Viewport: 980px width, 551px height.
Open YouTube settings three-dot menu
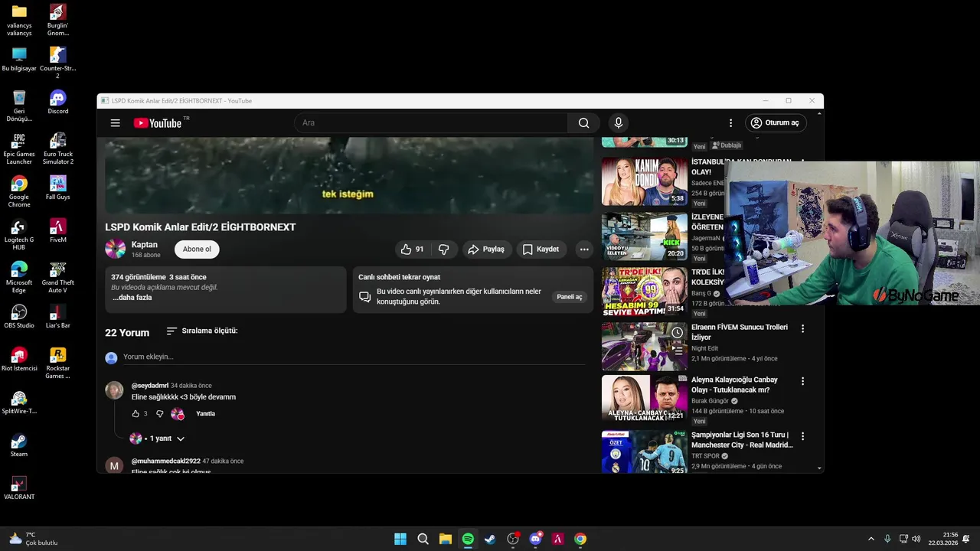tap(730, 123)
